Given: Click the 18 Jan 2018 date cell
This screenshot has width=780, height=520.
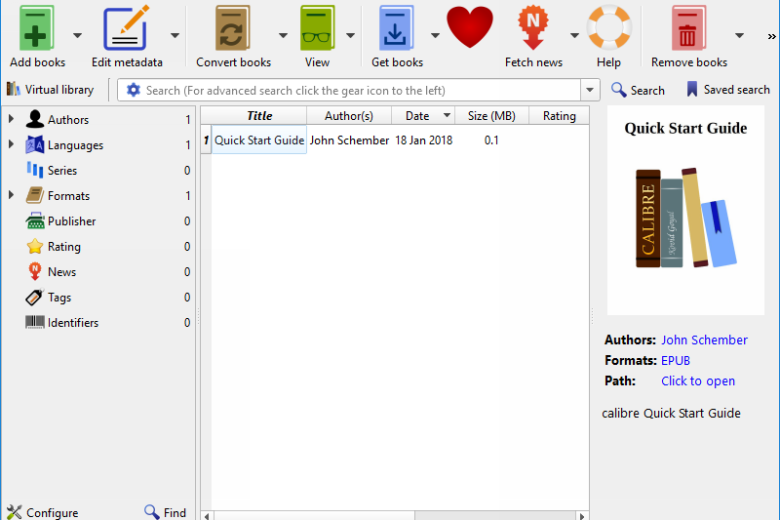Looking at the screenshot, I should pos(423,140).
